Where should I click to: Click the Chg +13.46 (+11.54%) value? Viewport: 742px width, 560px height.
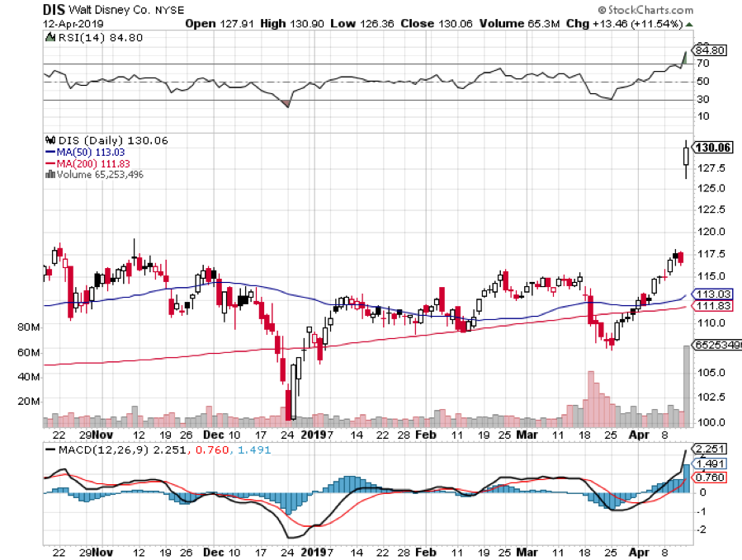(624, 24)
